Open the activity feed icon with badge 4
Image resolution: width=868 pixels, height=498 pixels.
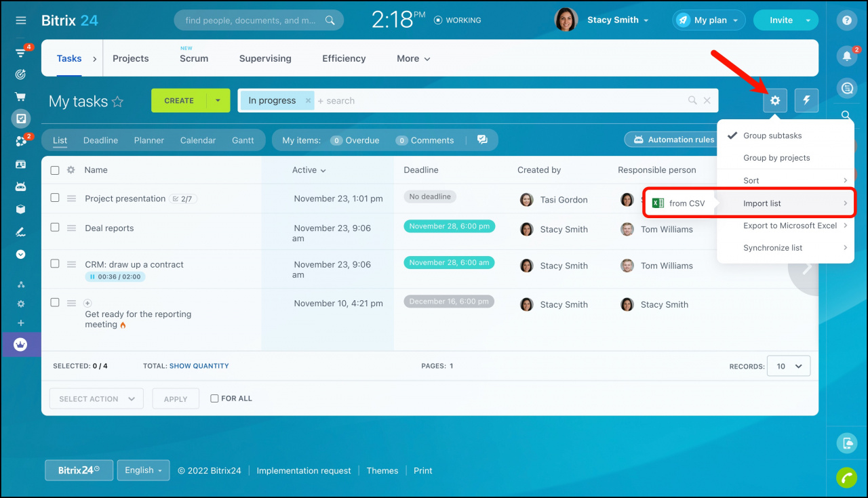[21, 52]
